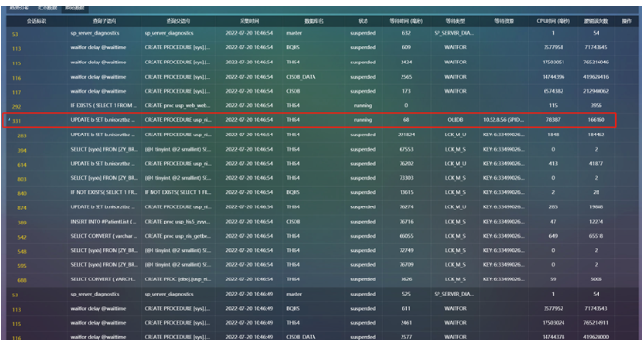Select session ID 688 cell
The image size is (644, 341).
[x=22, y=280]
